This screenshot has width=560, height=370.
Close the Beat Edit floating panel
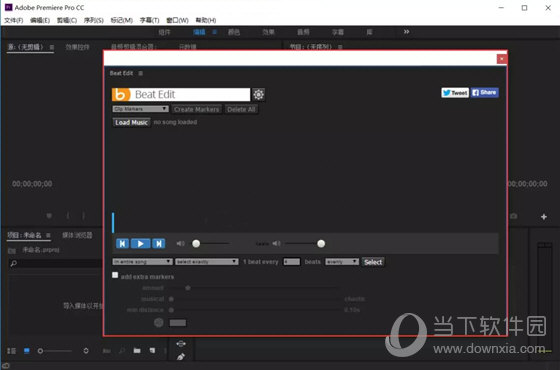coord(501,59)
